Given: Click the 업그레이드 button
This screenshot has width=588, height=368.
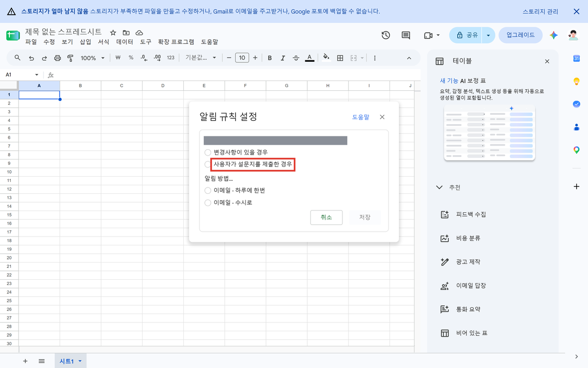Looking at the screenshot, I should (x=520, y=35).
